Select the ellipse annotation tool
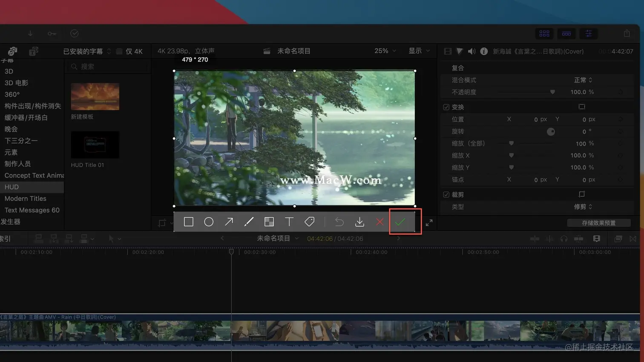644x362 pixels. click(209, 222)
